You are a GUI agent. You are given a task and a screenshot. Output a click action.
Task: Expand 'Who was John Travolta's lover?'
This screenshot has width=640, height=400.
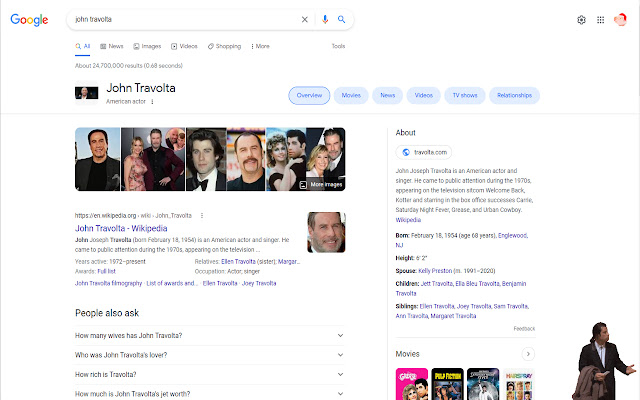coord(209,355)
